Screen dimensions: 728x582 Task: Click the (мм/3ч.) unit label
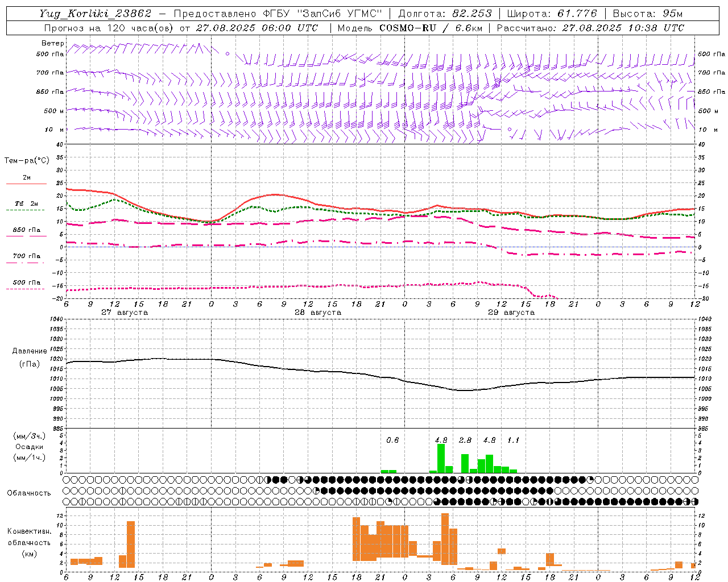[x=30, y=436]
